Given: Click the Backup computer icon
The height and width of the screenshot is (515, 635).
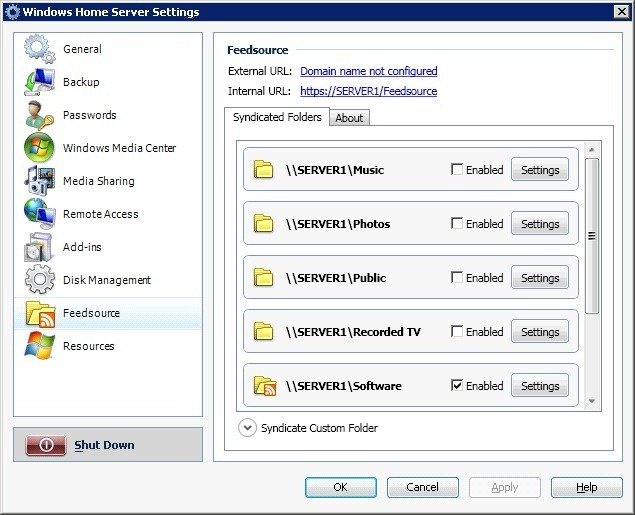Looking at the screenshot, I should coord(39,82).
